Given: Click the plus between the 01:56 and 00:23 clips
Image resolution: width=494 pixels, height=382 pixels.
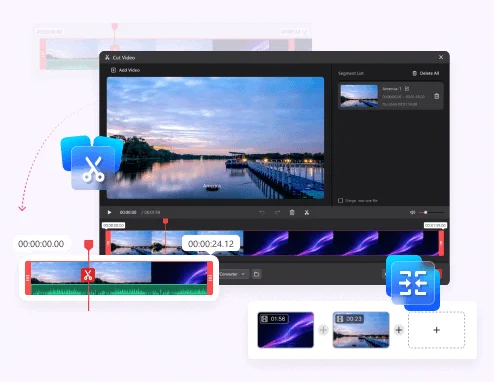Looking at the screenshot, I should [323, 330].
